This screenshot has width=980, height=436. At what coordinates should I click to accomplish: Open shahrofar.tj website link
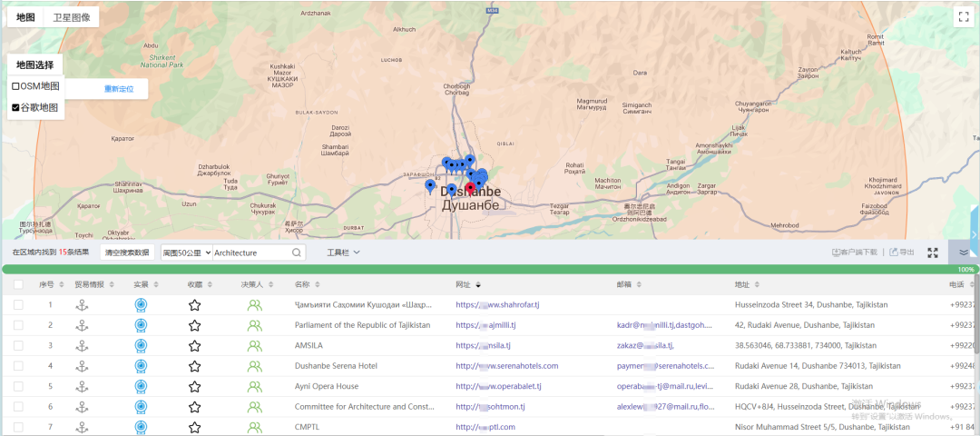coord(497,305)
